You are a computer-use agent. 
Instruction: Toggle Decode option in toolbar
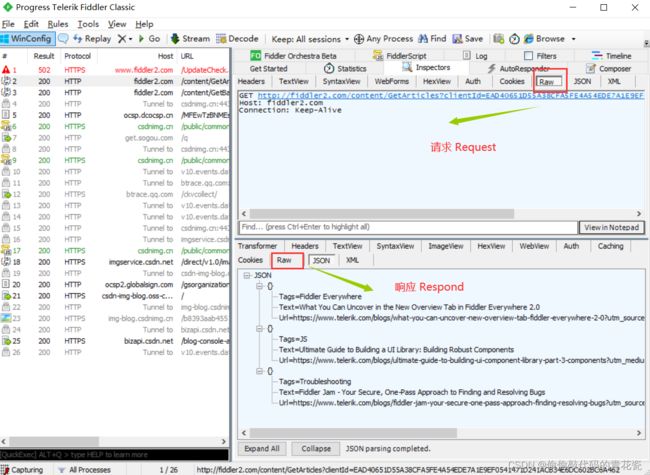(237, 39)
